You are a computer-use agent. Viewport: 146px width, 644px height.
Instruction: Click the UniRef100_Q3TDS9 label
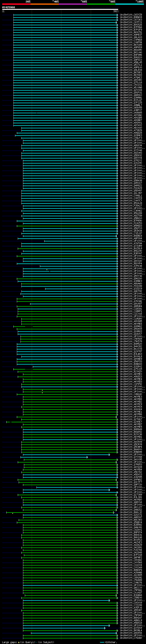[x=131, y=628]
